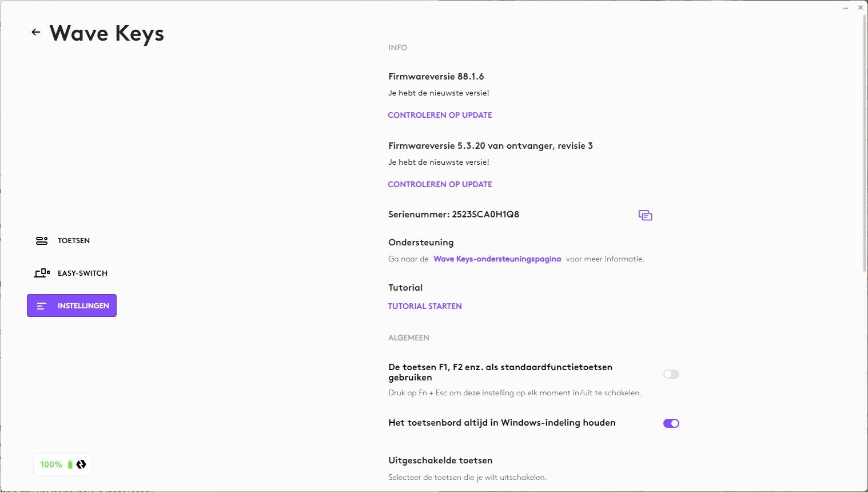Screen dimensions: 868x492
Task: Click the keys icon next to Toetsen
Action: 42,241
